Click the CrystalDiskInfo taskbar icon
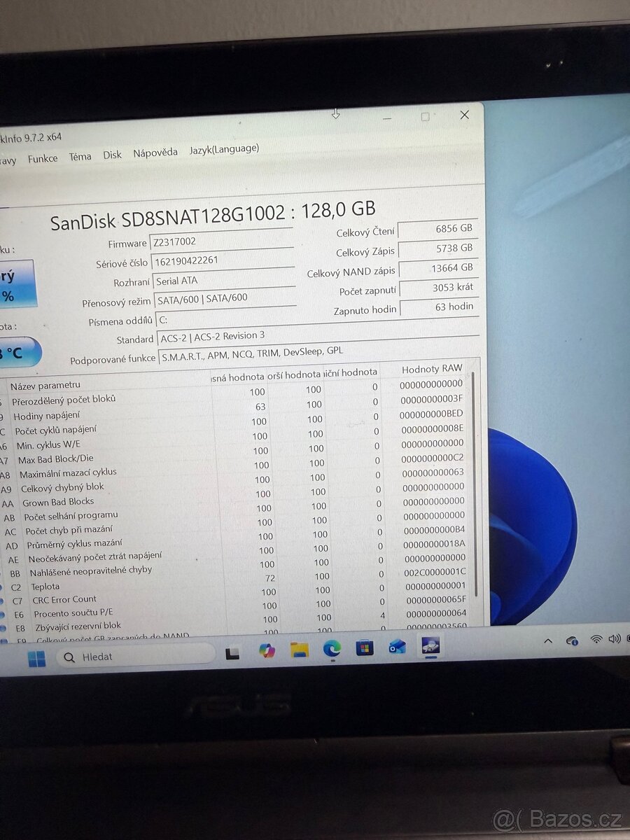Screen dimensions: 630x840 430,645
